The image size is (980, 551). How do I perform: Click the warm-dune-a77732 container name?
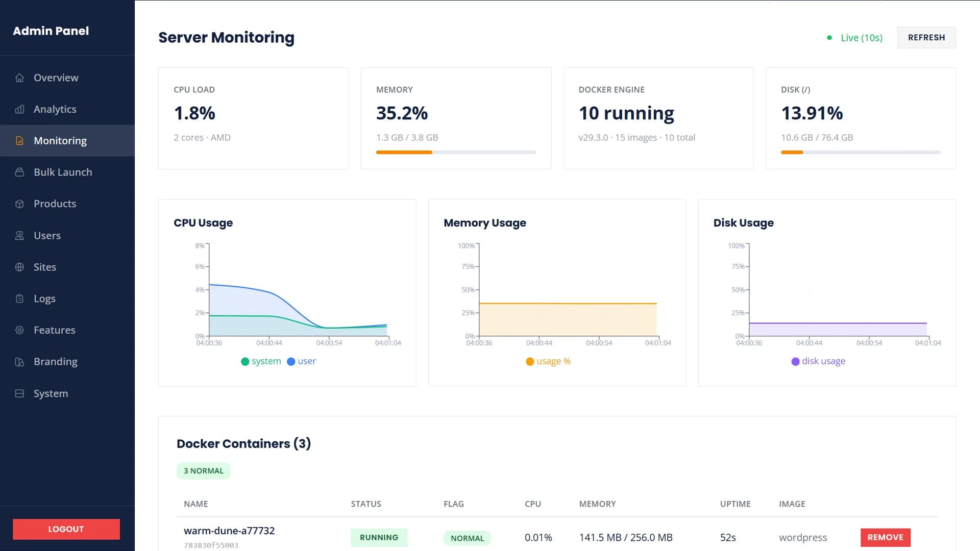(x=229, y=531)
